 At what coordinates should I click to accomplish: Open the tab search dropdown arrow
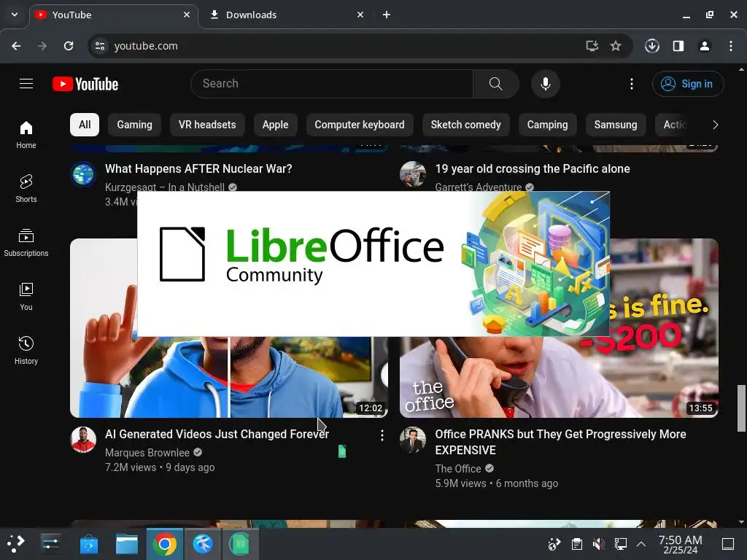tap(15, 15)
